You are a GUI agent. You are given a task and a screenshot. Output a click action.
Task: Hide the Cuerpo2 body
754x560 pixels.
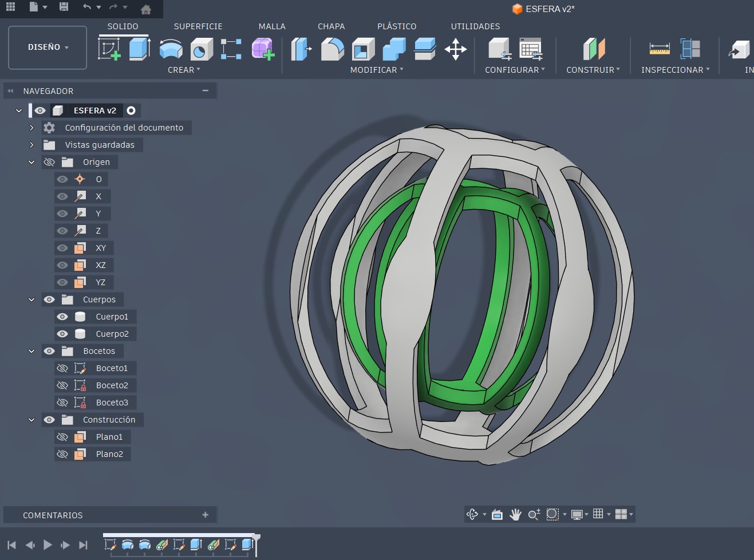[62, 334]
